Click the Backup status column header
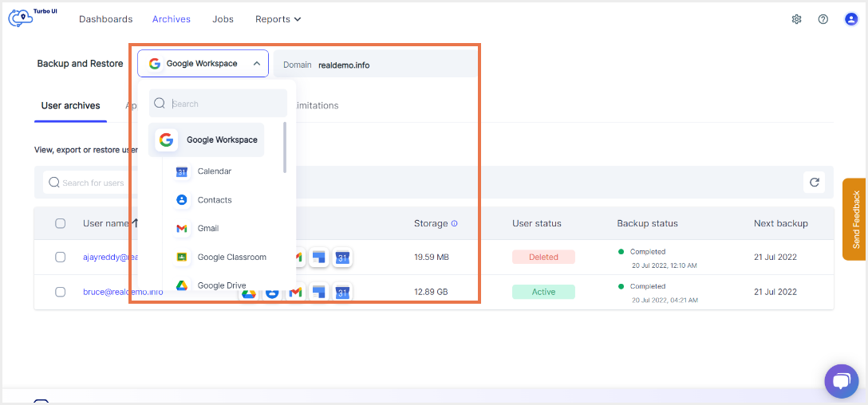The width and height of the screenshot is (868, 405). point(648,223)
